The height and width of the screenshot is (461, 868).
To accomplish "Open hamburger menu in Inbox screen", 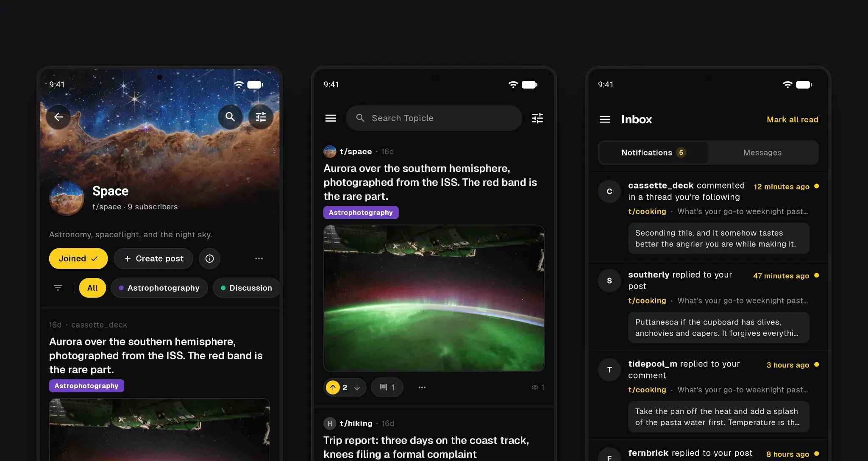I will pos(605,119).
